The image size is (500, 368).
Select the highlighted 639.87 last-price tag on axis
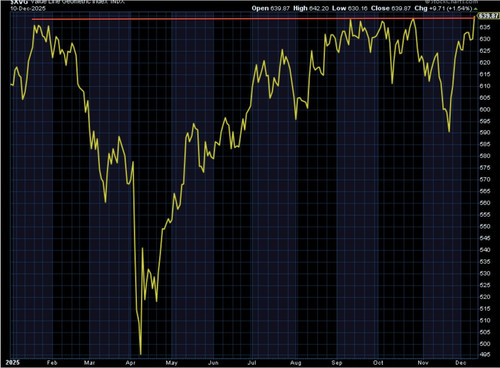pos(488,16)
